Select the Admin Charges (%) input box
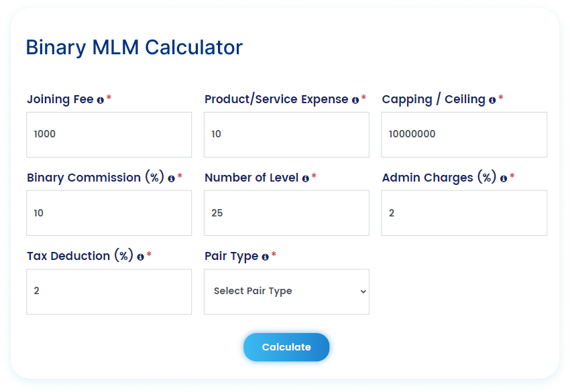 click(464, 213)
